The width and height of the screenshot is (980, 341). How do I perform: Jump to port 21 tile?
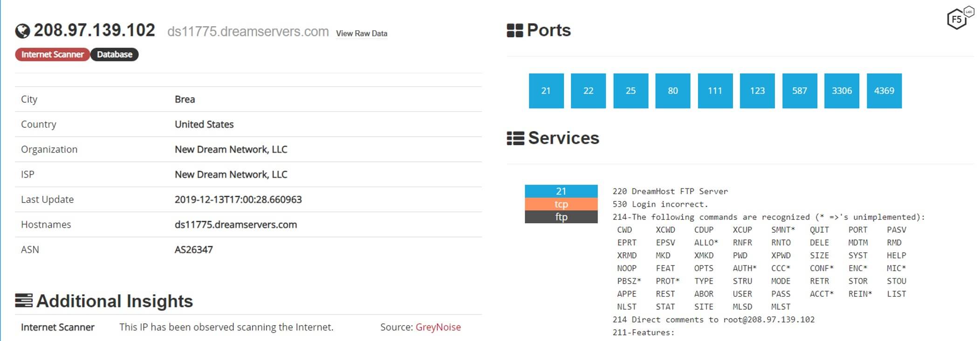pyautogui.click(x=546, y=91)
